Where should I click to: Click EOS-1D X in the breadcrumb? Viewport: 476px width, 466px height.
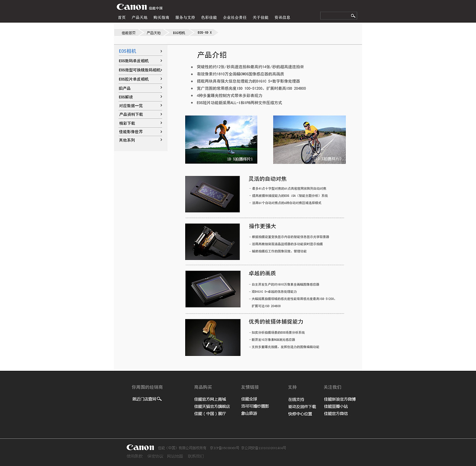coord(205,33)
